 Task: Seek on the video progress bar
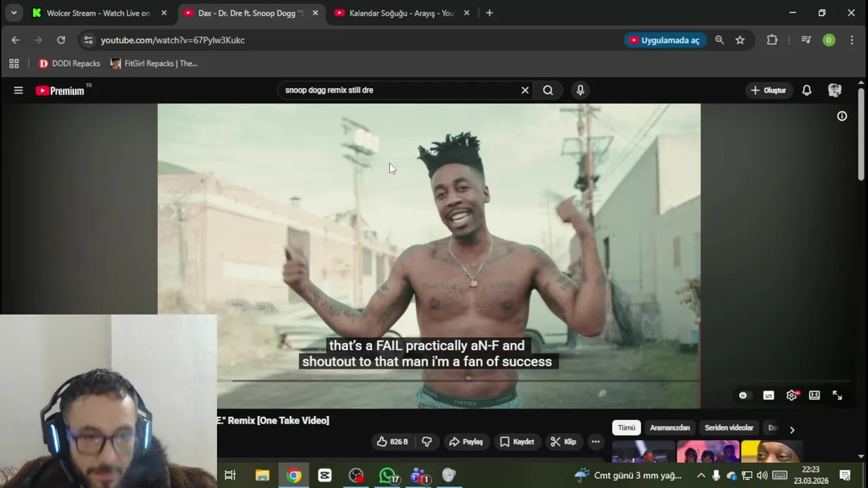(540, 380)
